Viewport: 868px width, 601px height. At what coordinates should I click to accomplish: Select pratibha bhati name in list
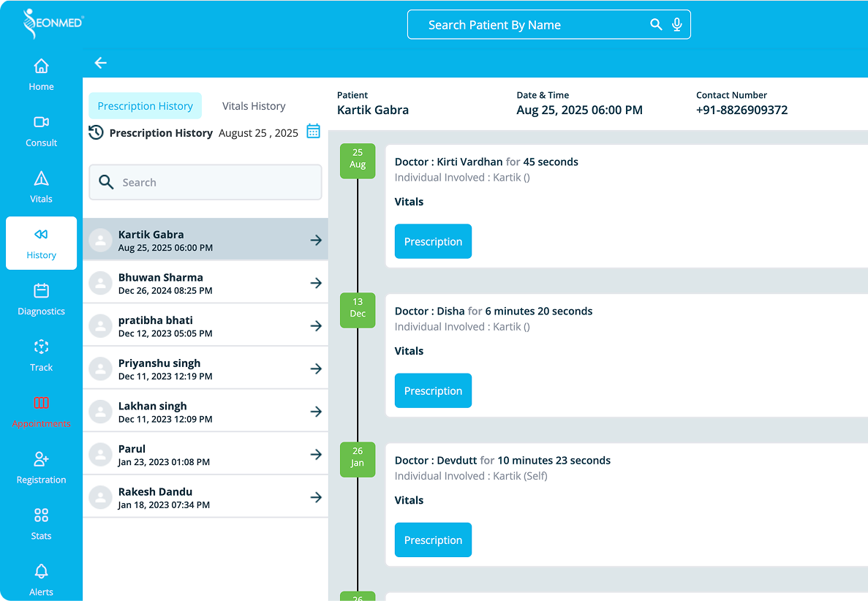[156, 320]
